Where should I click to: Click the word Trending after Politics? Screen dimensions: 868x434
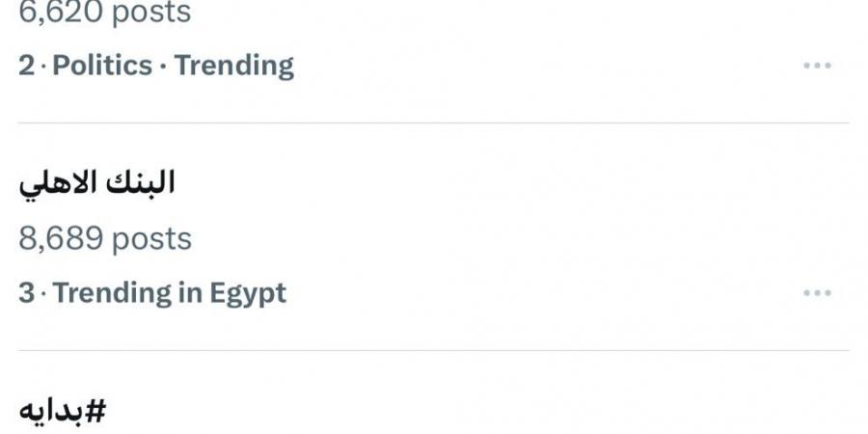click(x=234, y=66)
